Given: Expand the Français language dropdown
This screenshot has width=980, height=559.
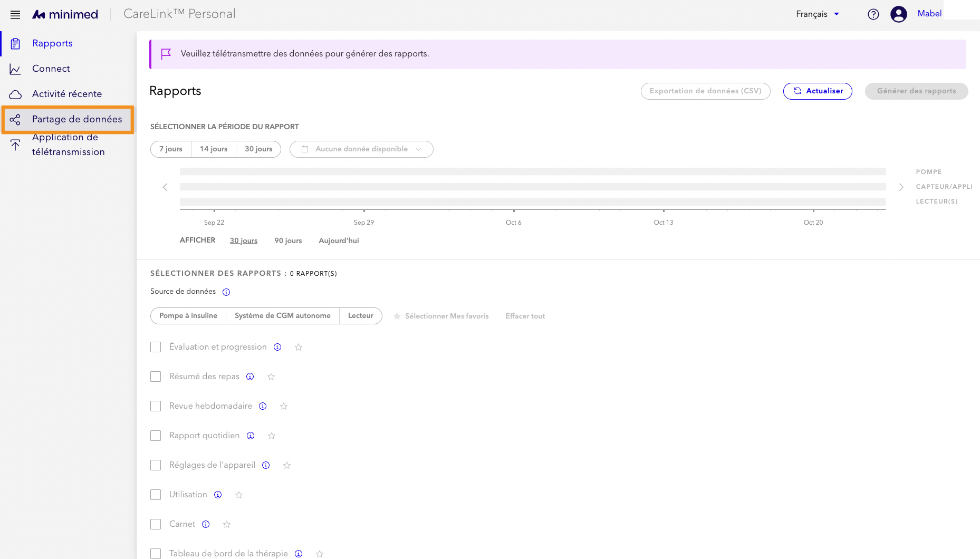Looking at the screenshot, I should pyautogui.click(x=818, y=14).
